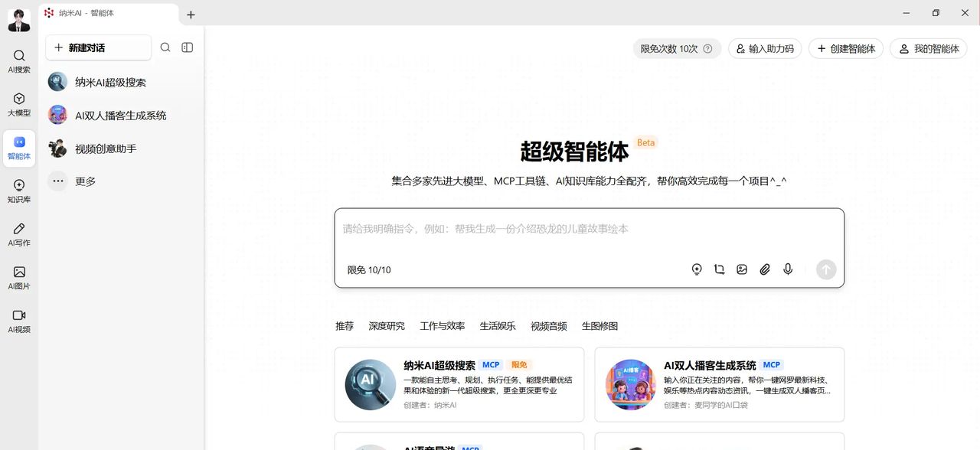
Task: Open 我的智能体 page
Action: 929,48
